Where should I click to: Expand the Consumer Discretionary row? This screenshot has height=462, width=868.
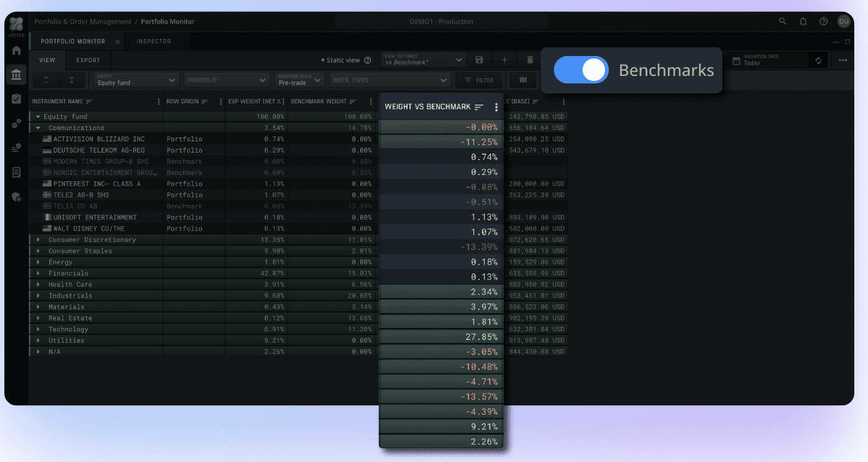pyautogui.click(x=38, y=240)
